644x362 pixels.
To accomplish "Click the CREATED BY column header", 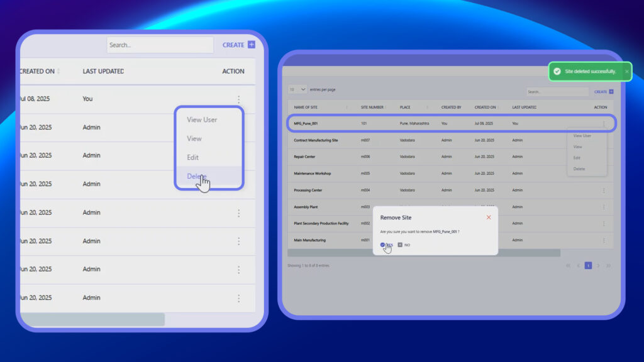I will pyautogui.click(x=451, y=107).
